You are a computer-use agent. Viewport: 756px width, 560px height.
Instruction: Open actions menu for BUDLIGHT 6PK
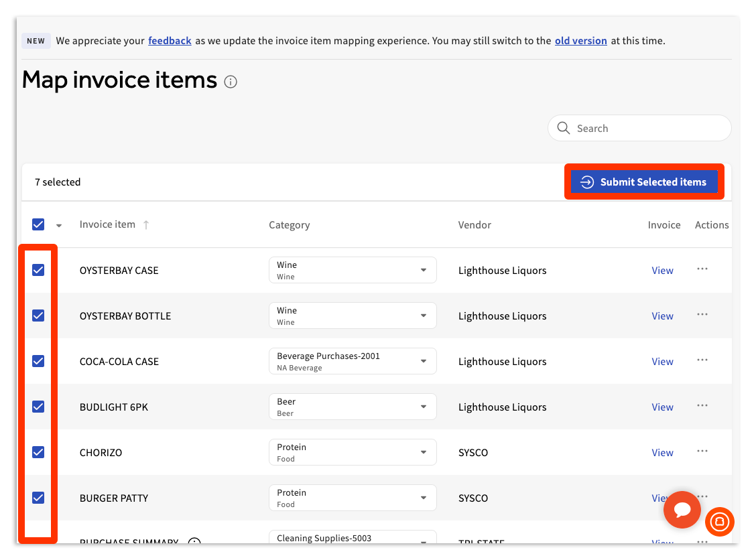(702, 407)
